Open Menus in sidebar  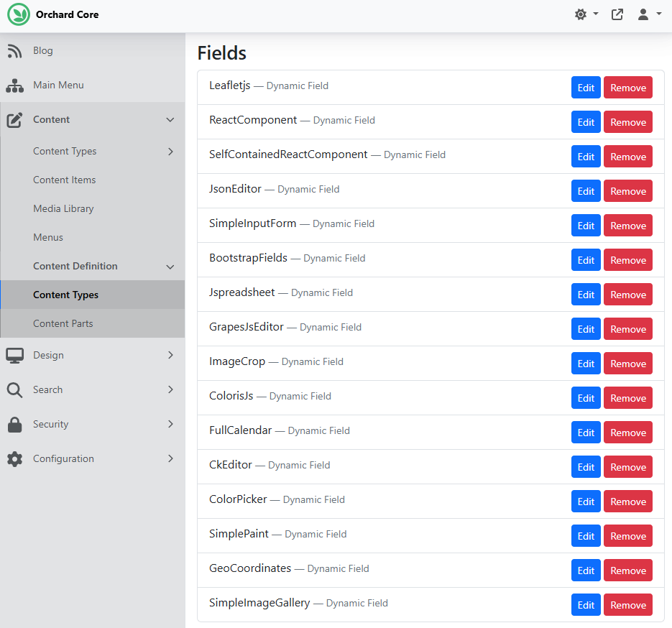click(48, 237)
